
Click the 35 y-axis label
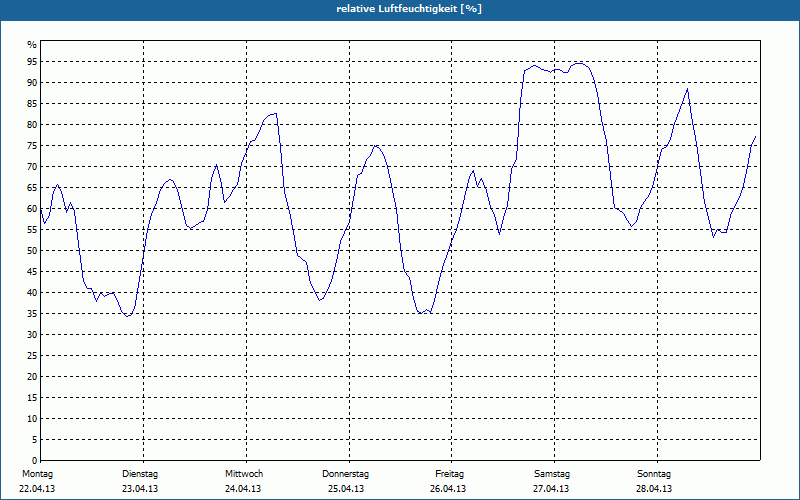[x=32, y=314]
